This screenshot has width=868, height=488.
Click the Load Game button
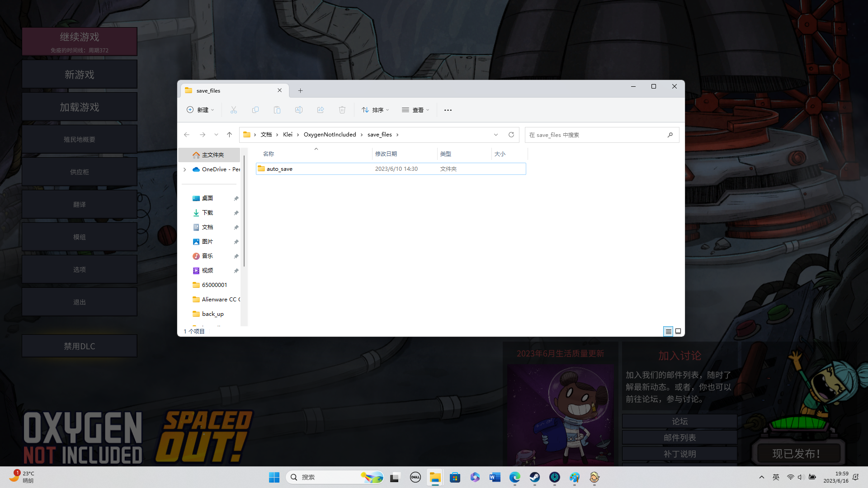pos(80,107)
